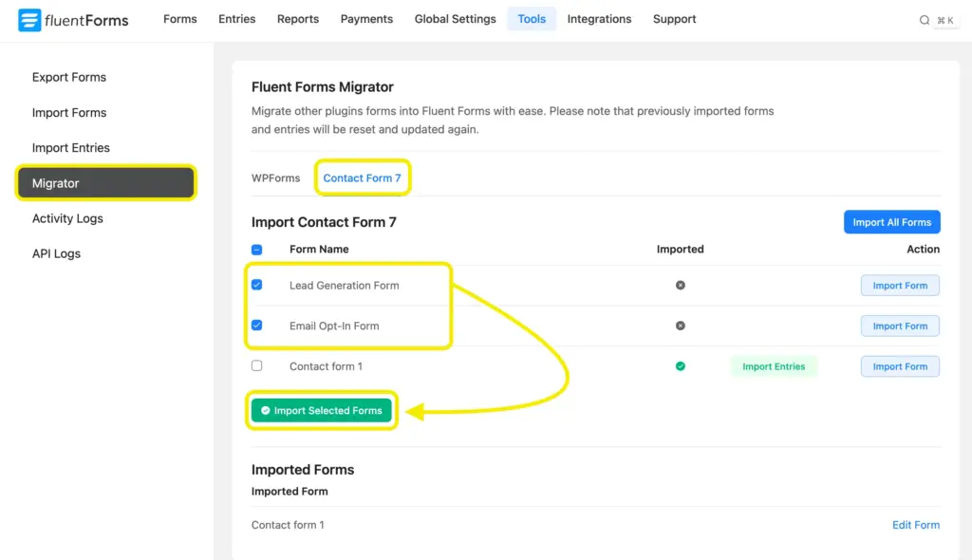The image size is (972, 560).
Task: Click Import Entries for Contact form 1
Action: click(774, 366)
